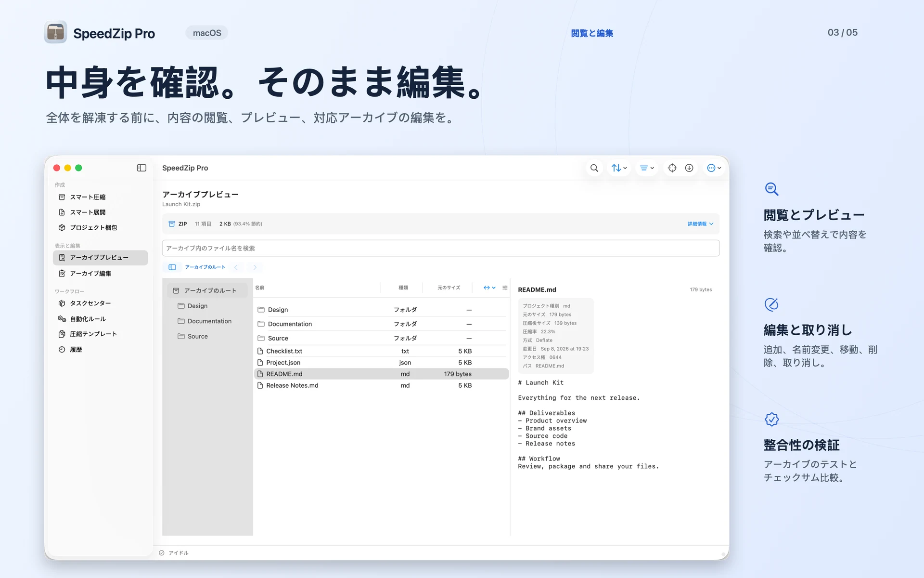Select README.md file row

(x=381, y=374)
